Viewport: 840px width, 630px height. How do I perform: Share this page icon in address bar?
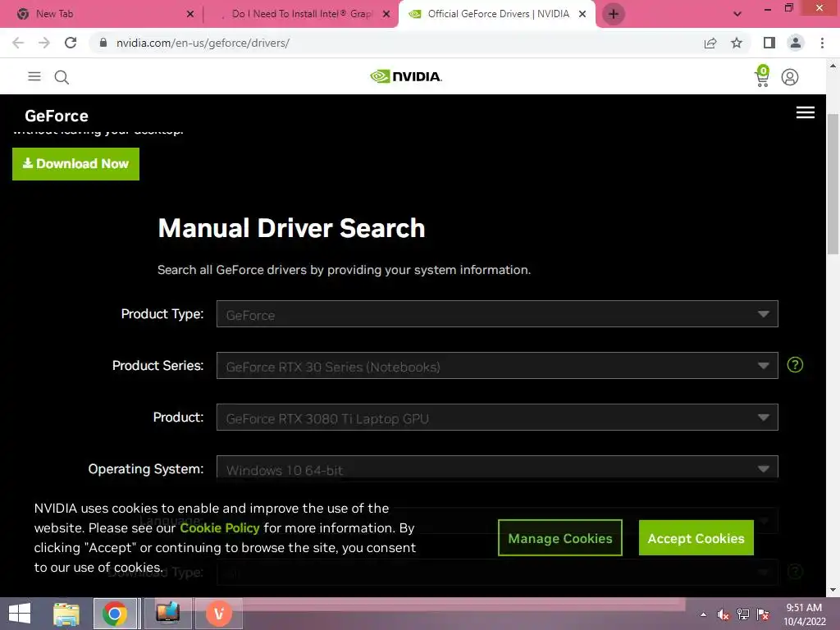point(710,43)
